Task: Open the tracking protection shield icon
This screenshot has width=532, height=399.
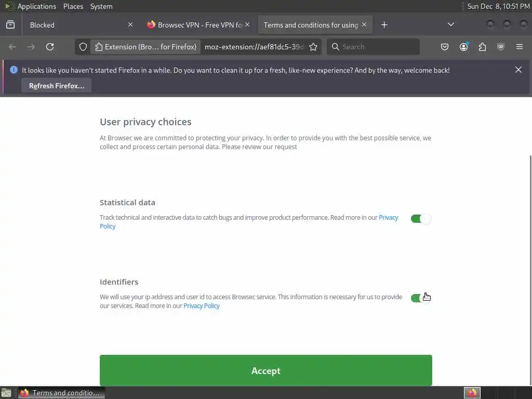Action: click(83, 47)
